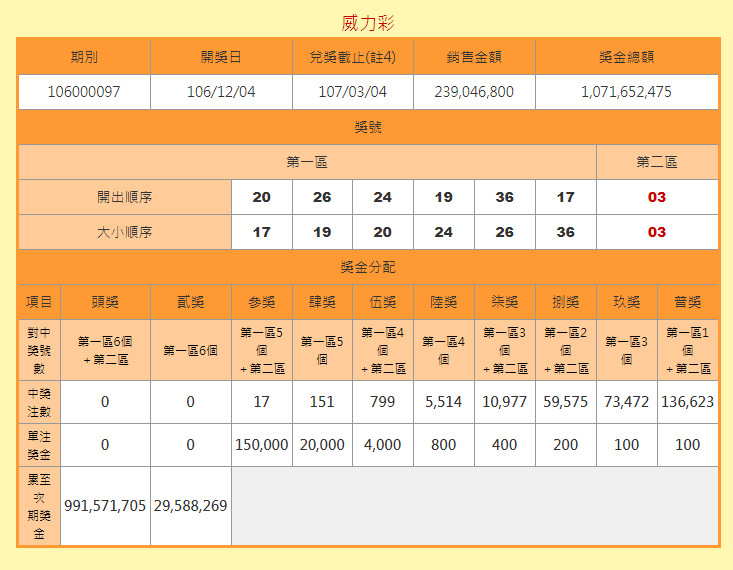Select 19 in the 大小順序 row
Screen dimensions: 733x570
tap(322, 232)
